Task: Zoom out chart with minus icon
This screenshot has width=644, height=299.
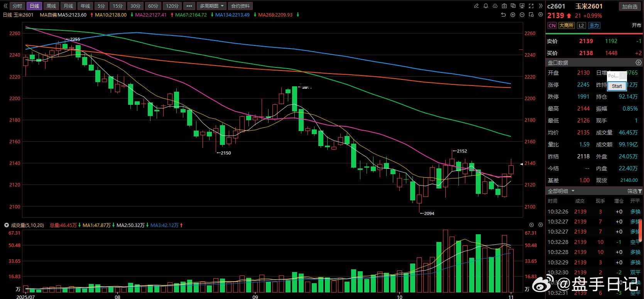Action: (522, 15)
